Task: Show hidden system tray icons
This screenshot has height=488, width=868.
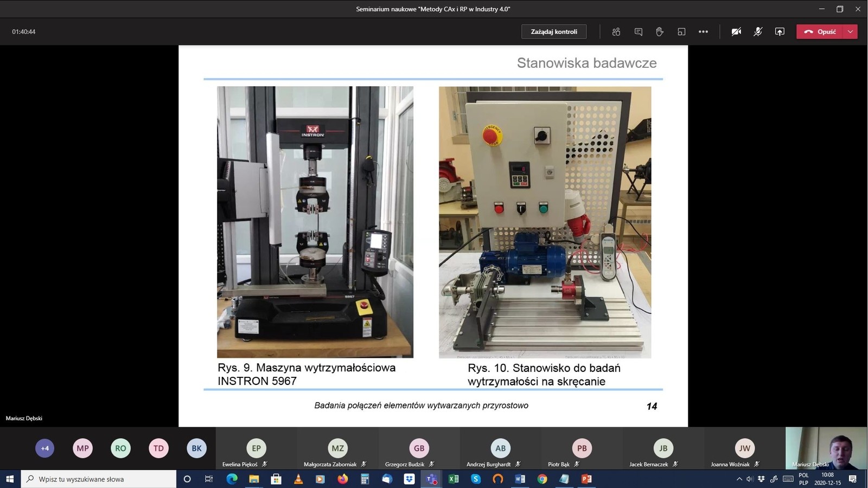Action: tap(739, 479)
